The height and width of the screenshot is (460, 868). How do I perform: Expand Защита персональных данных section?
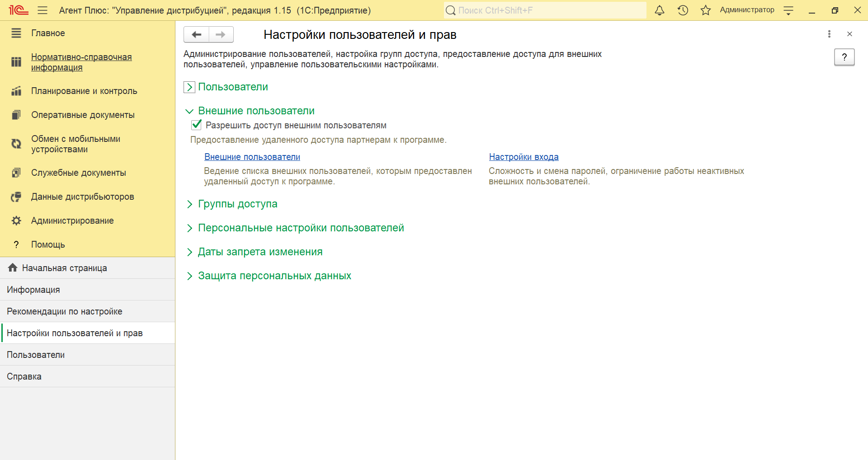189,276
